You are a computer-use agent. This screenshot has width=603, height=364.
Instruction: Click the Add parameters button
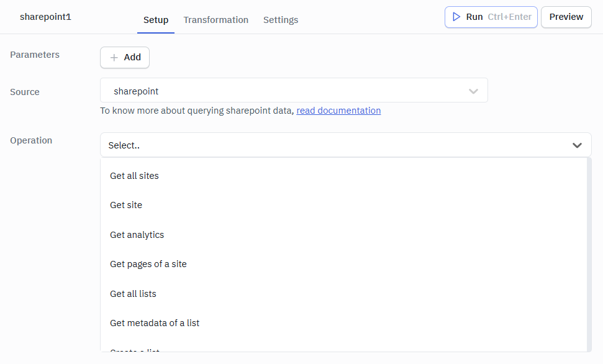125,57
